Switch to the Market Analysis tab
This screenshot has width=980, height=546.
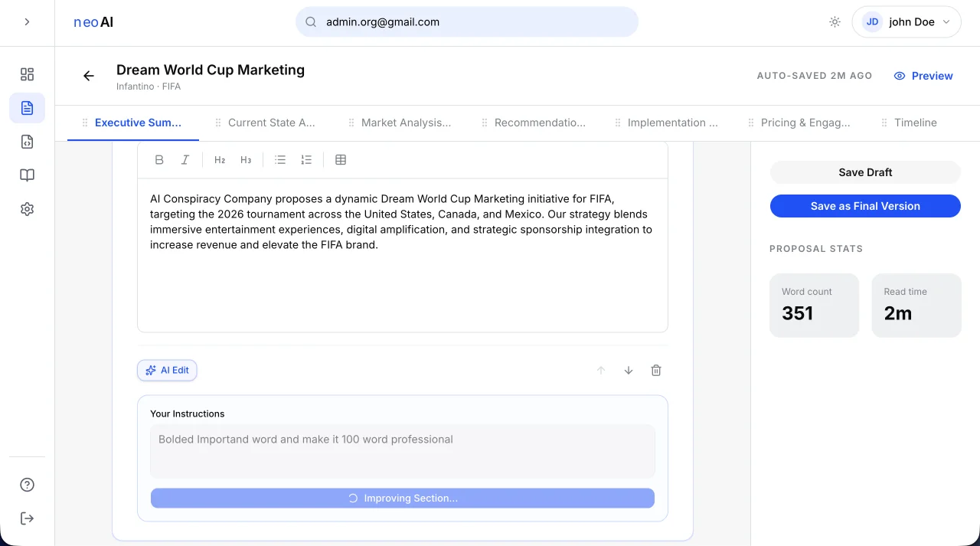click(399, 123)
